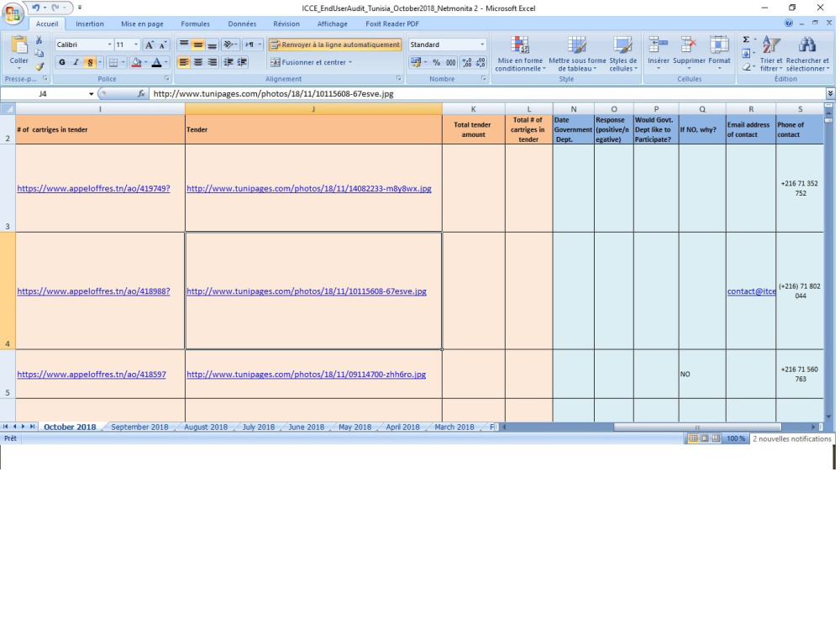Toggle Renvoyer à la ligne automatiquement
The width and height of the screenshot is (840, 629).
point(335,45)
